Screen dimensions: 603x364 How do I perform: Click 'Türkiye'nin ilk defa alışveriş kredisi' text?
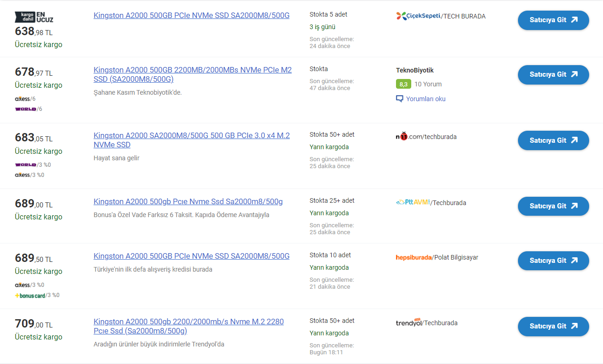[153, 269]
